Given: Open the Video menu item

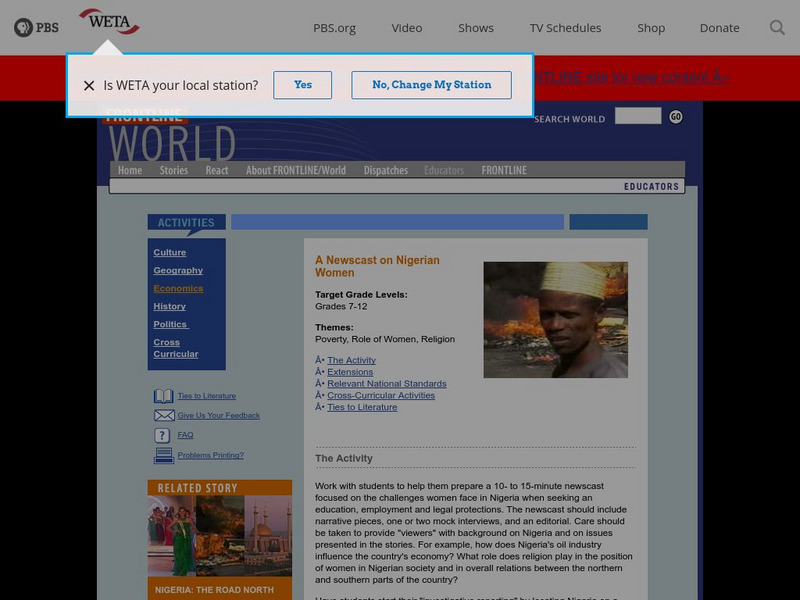Looking at the screenshot, I should [407, 28].
